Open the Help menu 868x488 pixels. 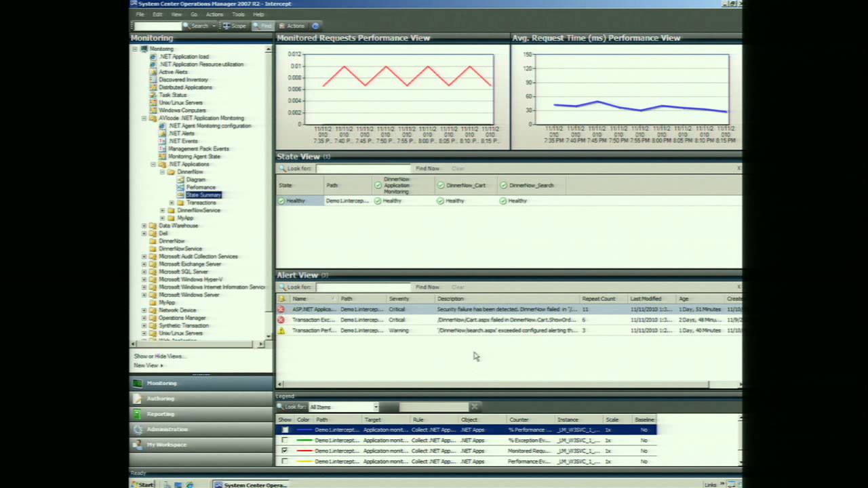(x=258, y=14)
